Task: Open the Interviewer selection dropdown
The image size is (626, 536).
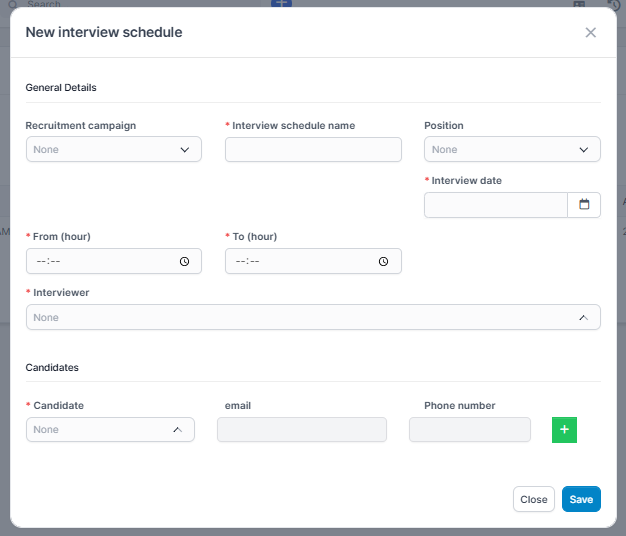Action: (x=313, y=317)
